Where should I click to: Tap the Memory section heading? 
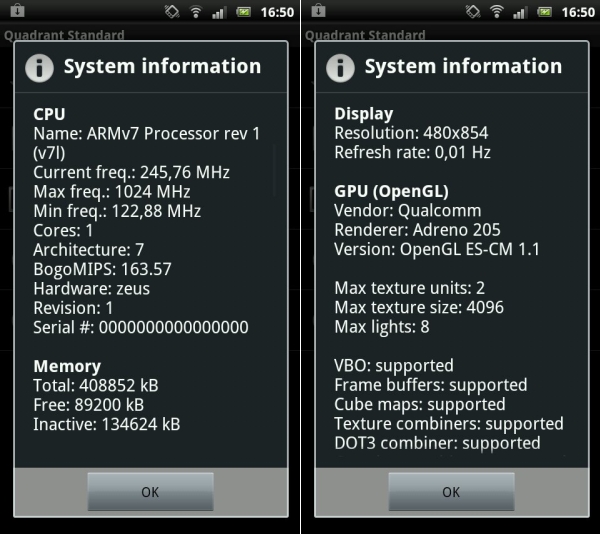pyautogui.click(x=67, y=366)
